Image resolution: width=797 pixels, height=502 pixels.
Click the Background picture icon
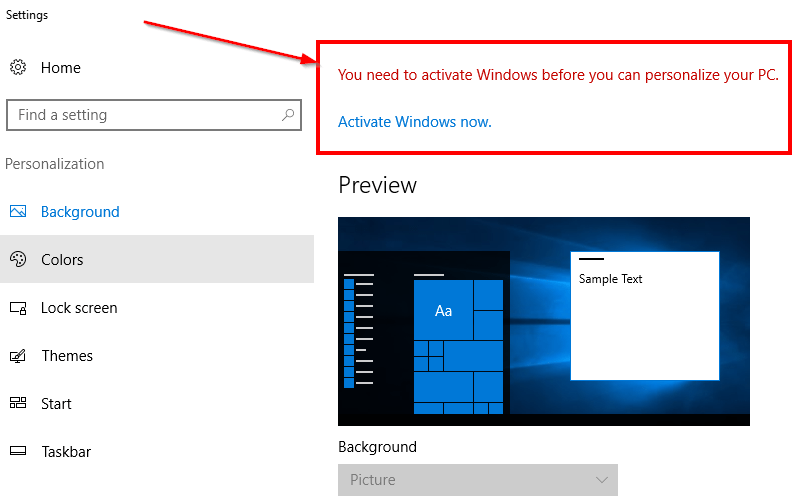coord(18,211)
